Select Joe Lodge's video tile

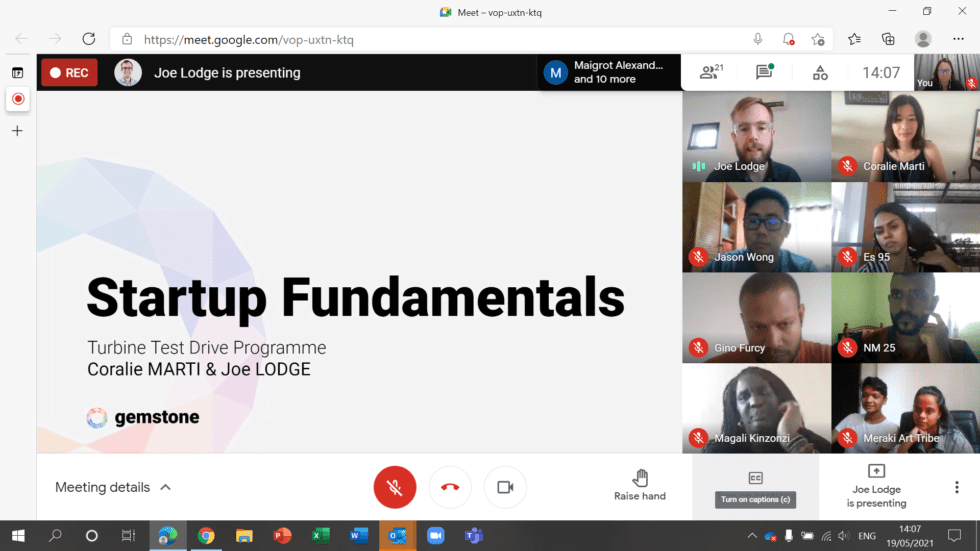coord(757,136)
